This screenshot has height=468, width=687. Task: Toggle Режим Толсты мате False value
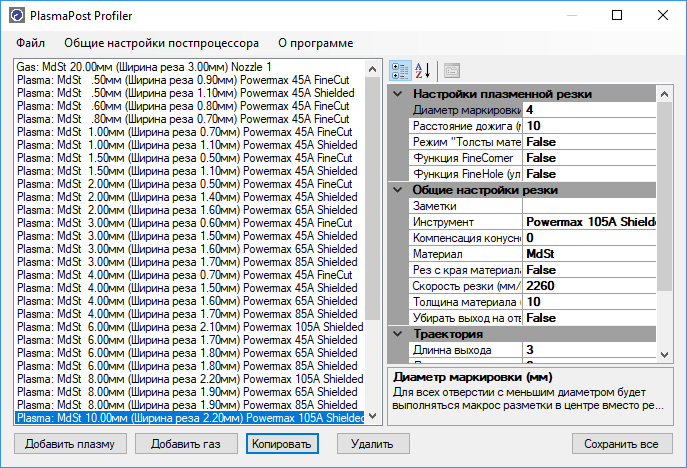pyautogui.click(x=589, y=142)
